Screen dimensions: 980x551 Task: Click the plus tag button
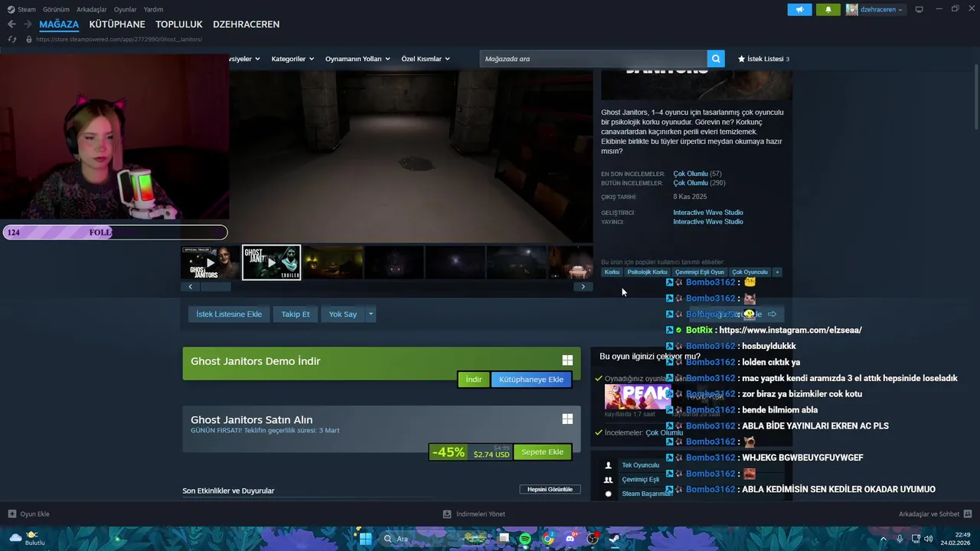[x=777, y=272]
